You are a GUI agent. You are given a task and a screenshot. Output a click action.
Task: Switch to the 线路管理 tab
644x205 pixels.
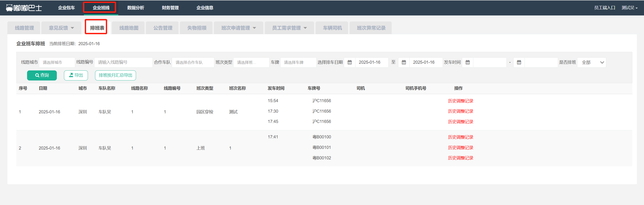click(24, 28)
